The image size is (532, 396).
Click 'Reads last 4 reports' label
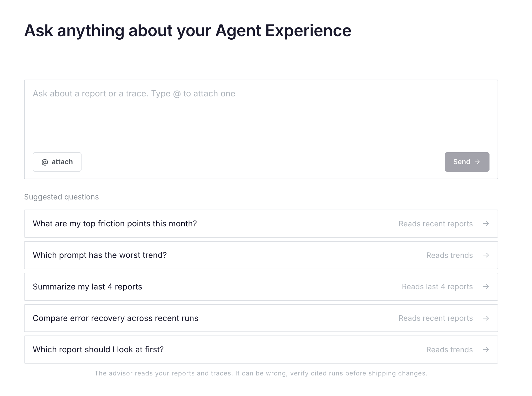pos(437,287)
